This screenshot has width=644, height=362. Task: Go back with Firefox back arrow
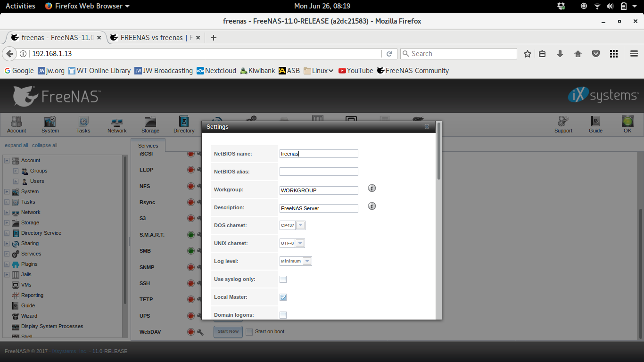tap(9, 54)
